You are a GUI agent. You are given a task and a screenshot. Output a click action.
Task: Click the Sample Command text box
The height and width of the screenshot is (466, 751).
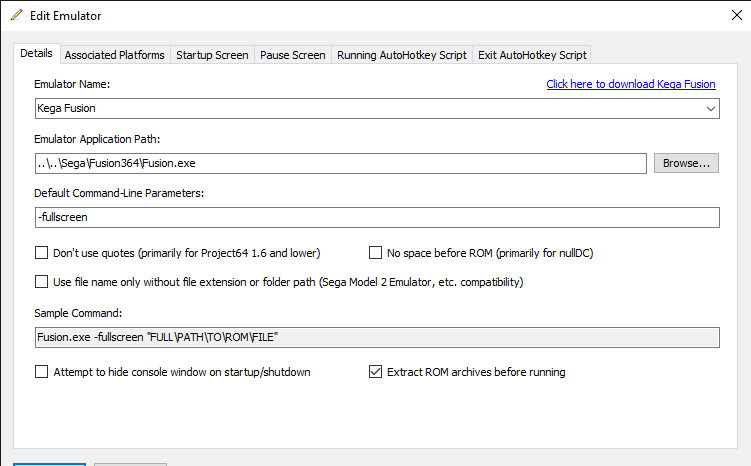[x=377, y=337]
